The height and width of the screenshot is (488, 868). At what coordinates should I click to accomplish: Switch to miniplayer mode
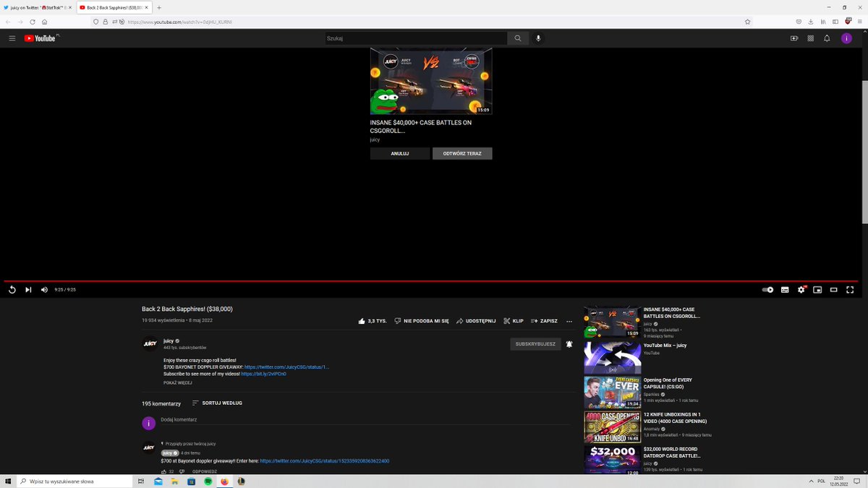(817, 289)
